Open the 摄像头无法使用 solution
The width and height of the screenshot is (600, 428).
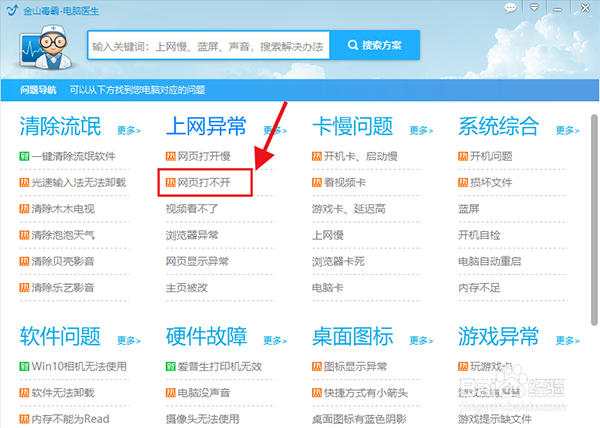point(202,419)
